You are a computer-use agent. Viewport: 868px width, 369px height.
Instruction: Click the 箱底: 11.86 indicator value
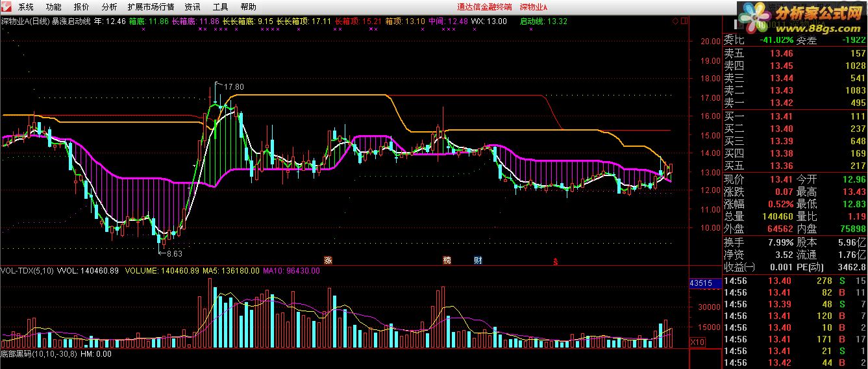pyautogui.click(x=149, y=21)
